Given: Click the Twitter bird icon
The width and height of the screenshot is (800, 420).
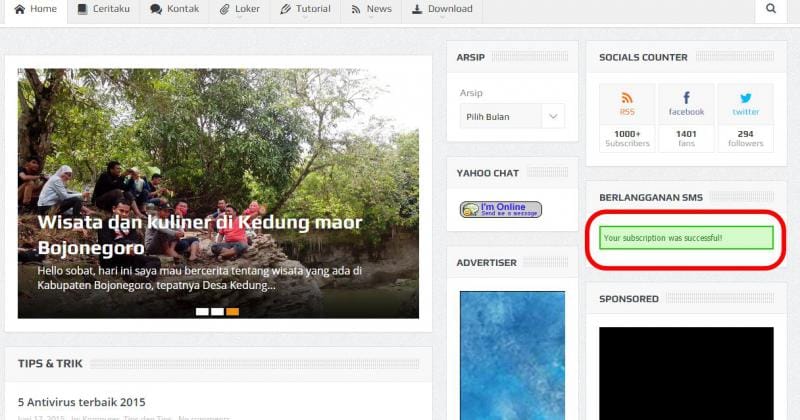Looking at the screenshot, I should point(745,98).
